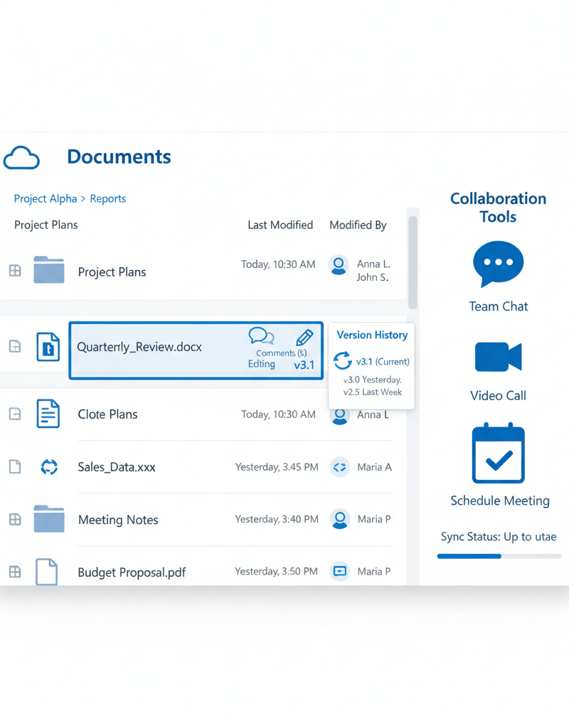Open comments bubble on Quarterly_Review.docx
The image size is (569, 728).
(x=261, y=336)
